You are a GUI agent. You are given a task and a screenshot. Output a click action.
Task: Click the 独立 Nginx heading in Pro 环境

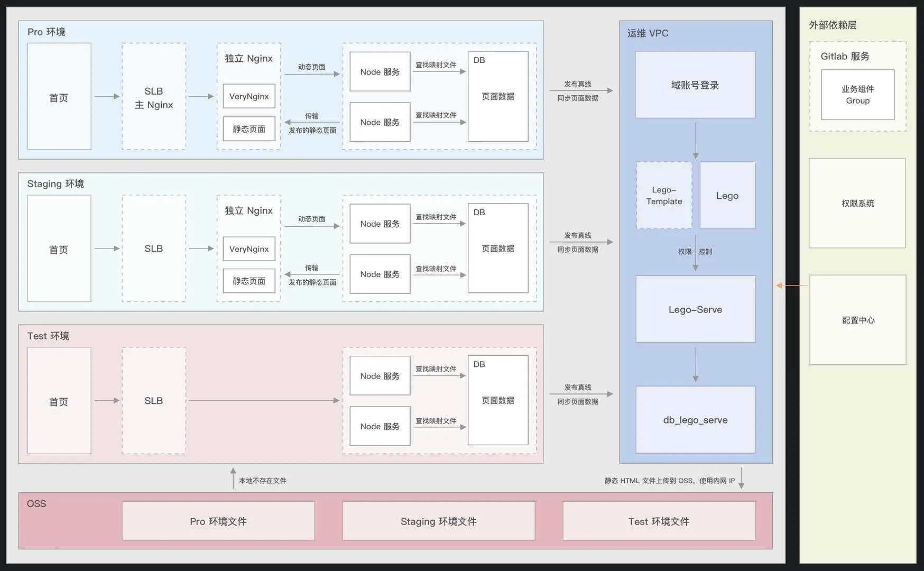248,59
